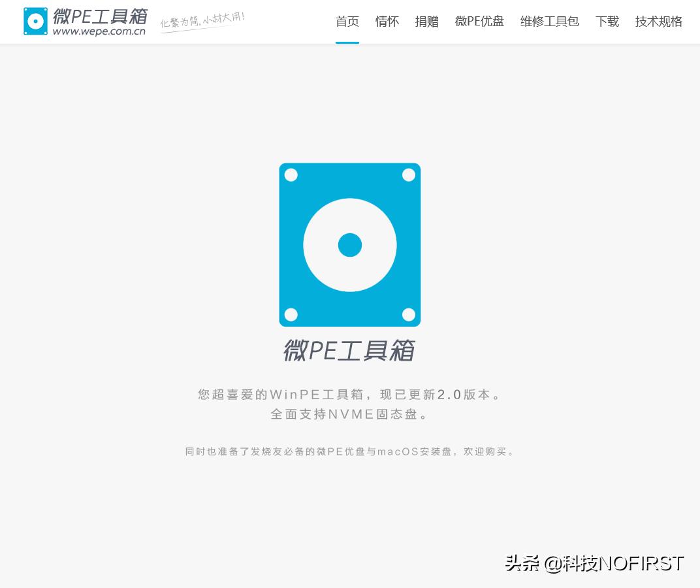Go to the 微PE优盘 page
This screenshot has width=700, height=588.
[479, 22]
